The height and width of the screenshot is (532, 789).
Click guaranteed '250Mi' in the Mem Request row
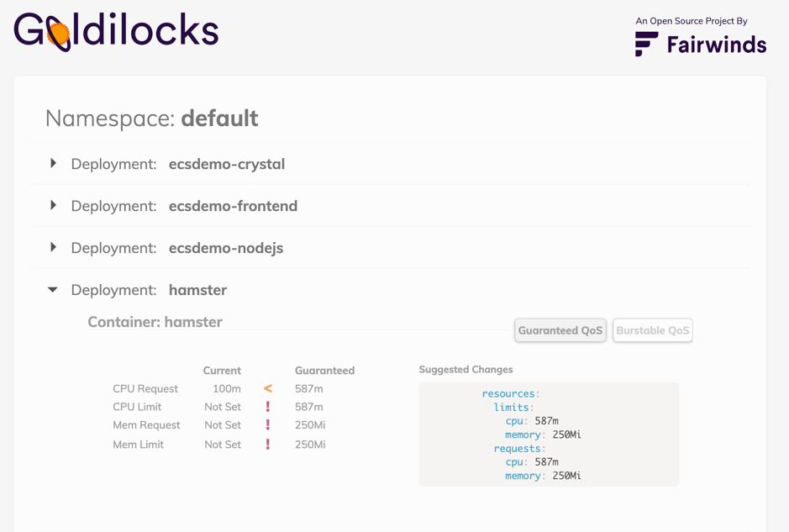click(310, 424)
